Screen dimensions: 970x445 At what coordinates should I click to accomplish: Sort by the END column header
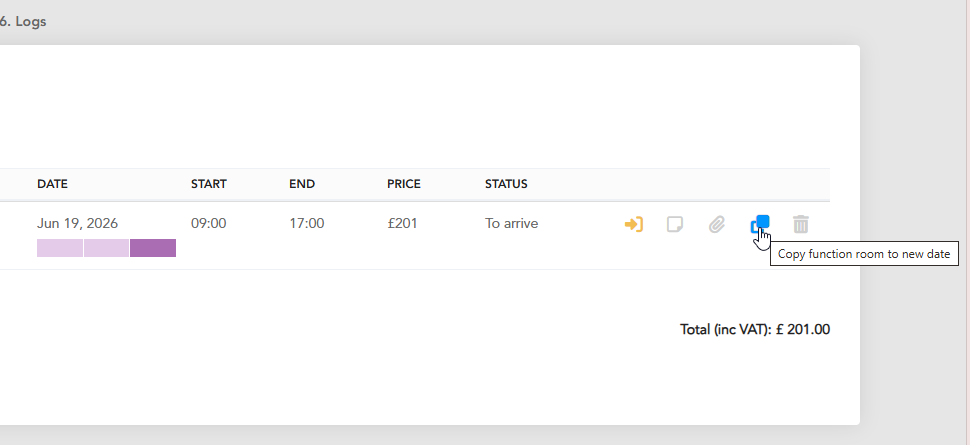point(302,184)
